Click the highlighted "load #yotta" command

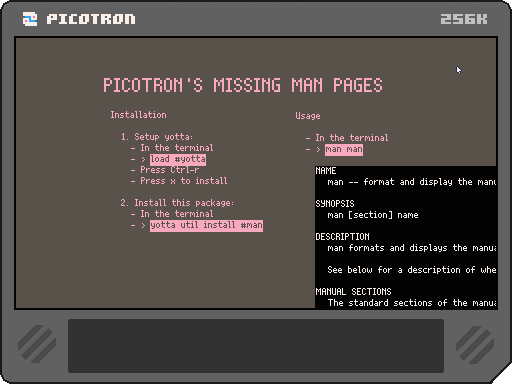click(178, 159)
